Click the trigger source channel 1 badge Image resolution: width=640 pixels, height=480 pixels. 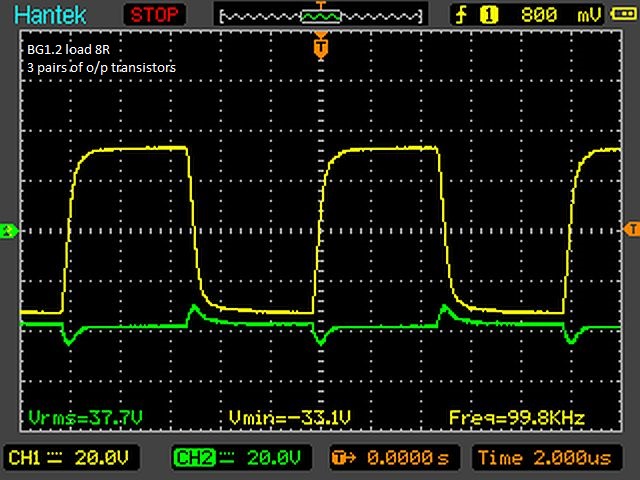pos(490,15)
